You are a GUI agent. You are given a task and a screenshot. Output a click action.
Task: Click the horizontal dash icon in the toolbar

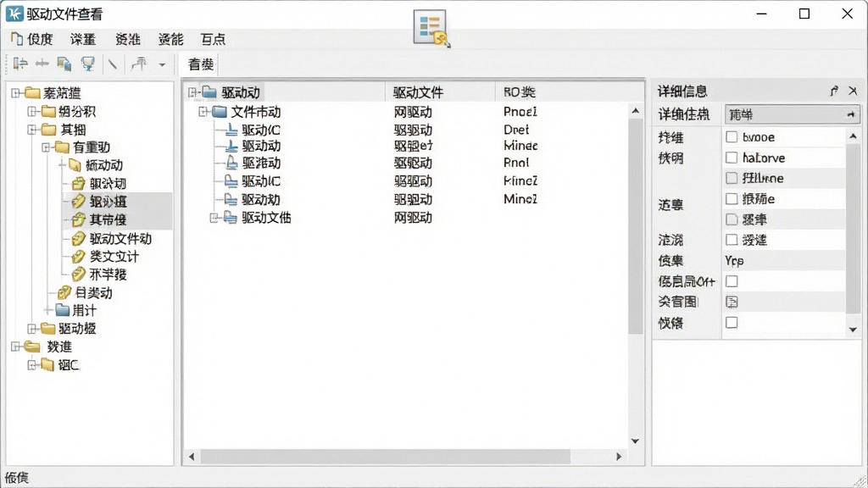[x=42, y=64]
